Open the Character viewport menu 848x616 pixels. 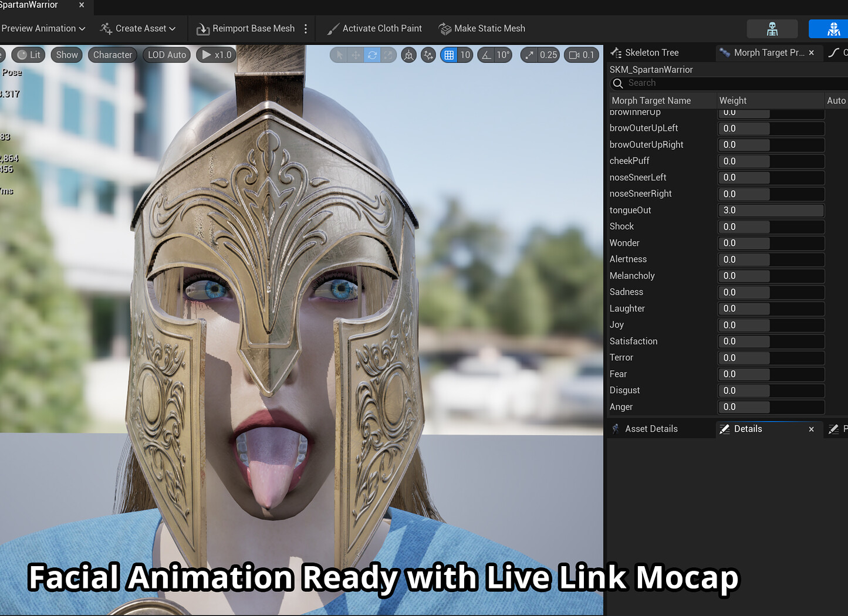pos(113,55)
